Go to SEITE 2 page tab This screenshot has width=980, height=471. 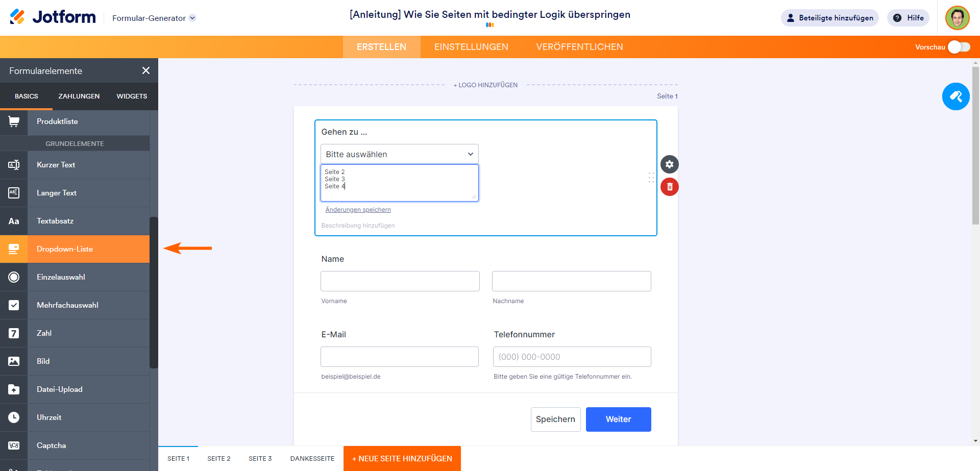point(218,458)
